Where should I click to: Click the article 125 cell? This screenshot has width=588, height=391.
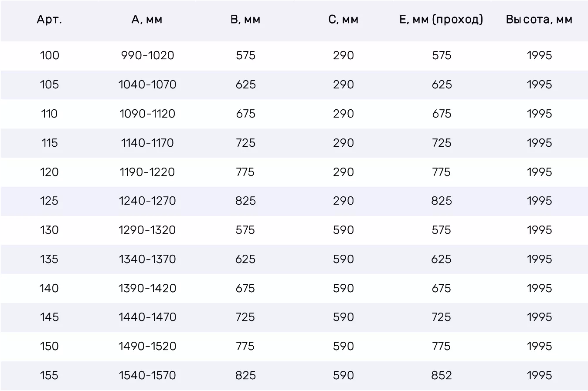(x=49, y=201)
